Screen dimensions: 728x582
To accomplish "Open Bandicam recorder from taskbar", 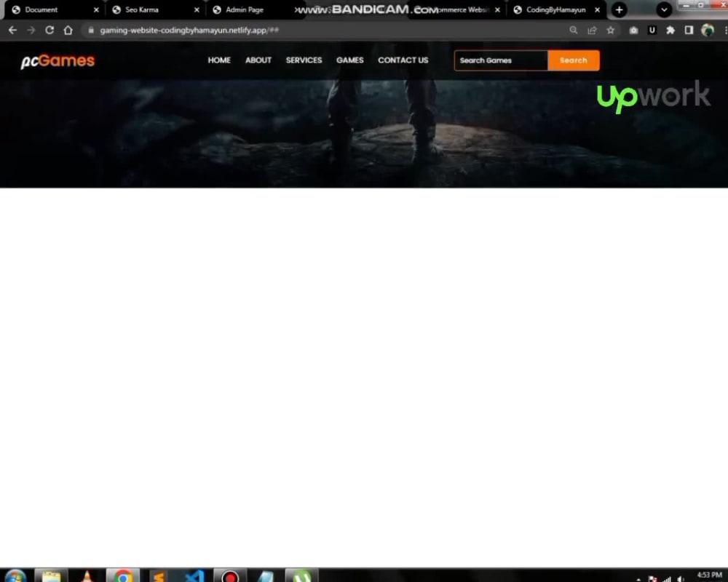I will click(x=230, y=576).
